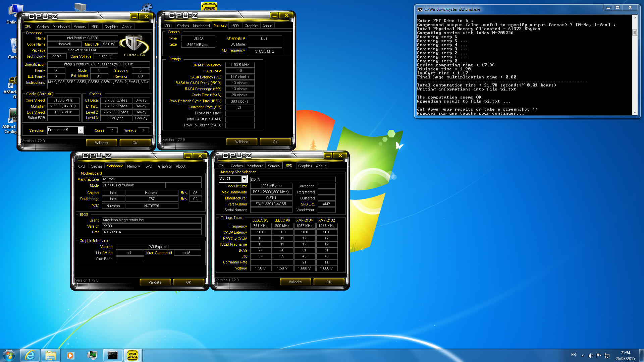The height and width of the screenshot is (362, 644).
Task: Open the Processor #1 selection dropdown
Action: point(80,130)
